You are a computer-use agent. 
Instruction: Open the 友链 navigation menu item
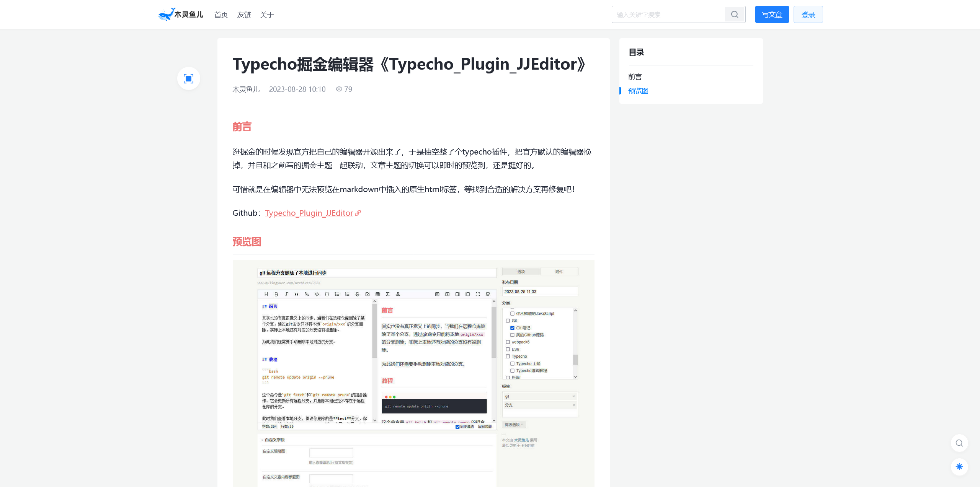pyautogui.click(x=244, y=15)
